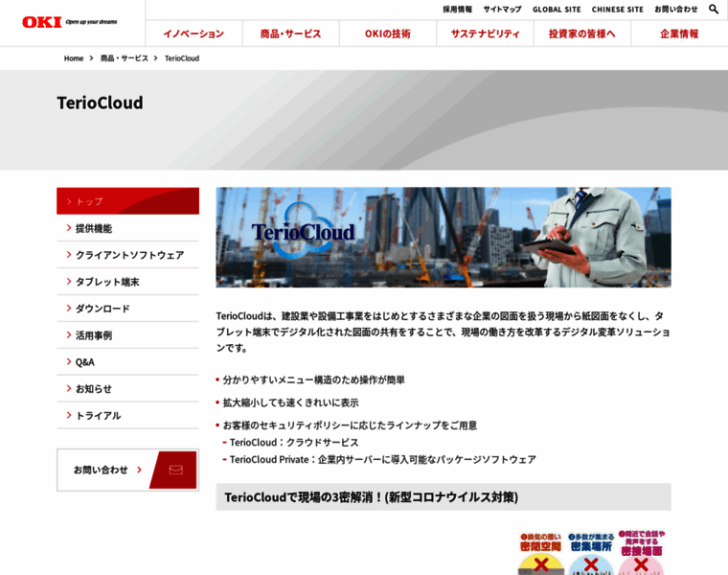Open the 商品・サービス menu
Viewport: 728px width, 575px height.
coord(290,34)
